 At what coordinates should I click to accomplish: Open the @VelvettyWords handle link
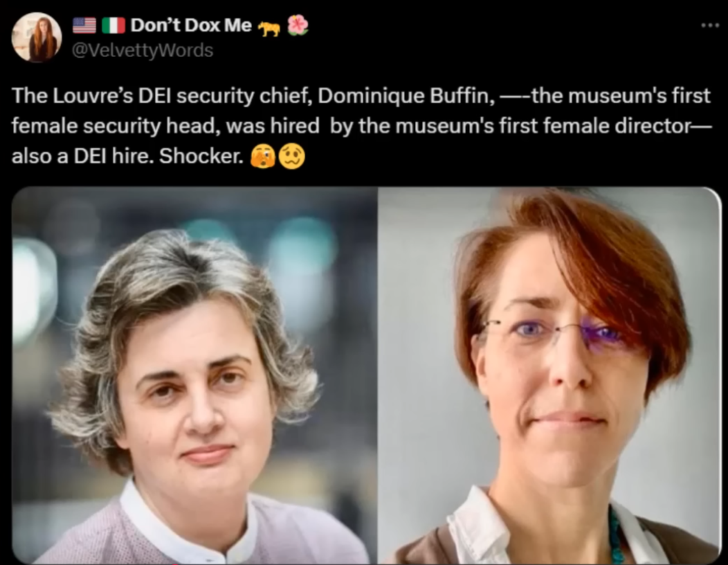[143, 50]
